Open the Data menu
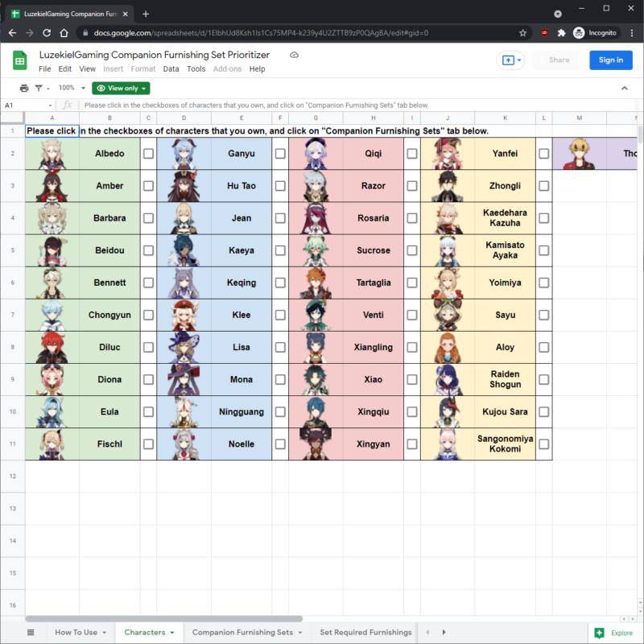 coord(171,69)
